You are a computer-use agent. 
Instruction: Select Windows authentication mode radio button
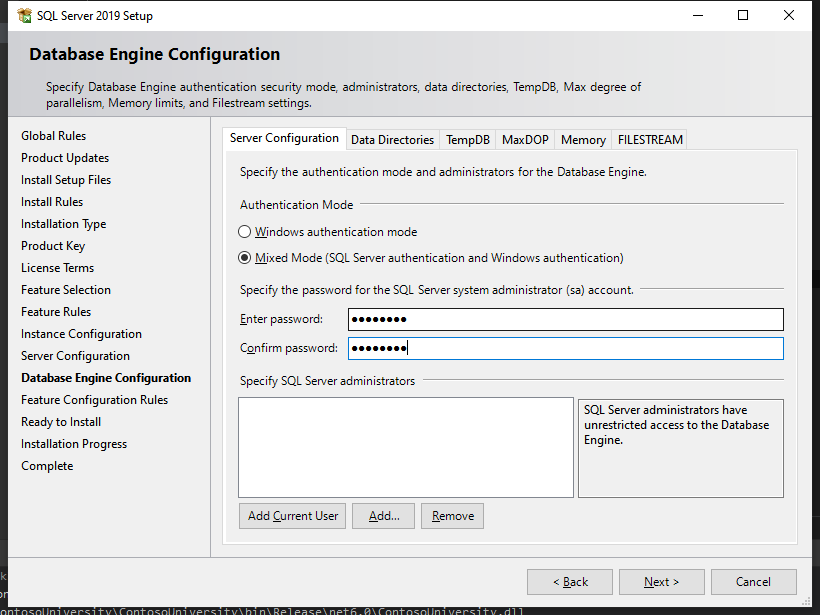[x=245, y=232]
